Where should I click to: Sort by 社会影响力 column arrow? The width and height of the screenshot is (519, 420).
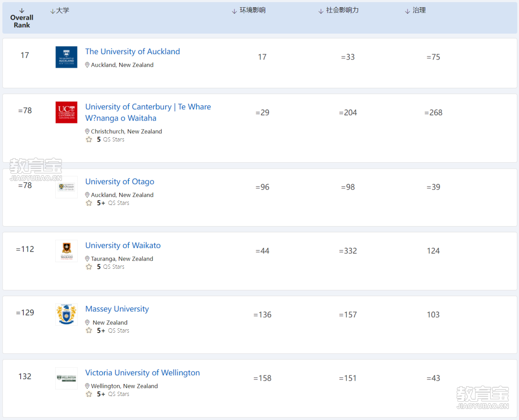coord(321,11)
